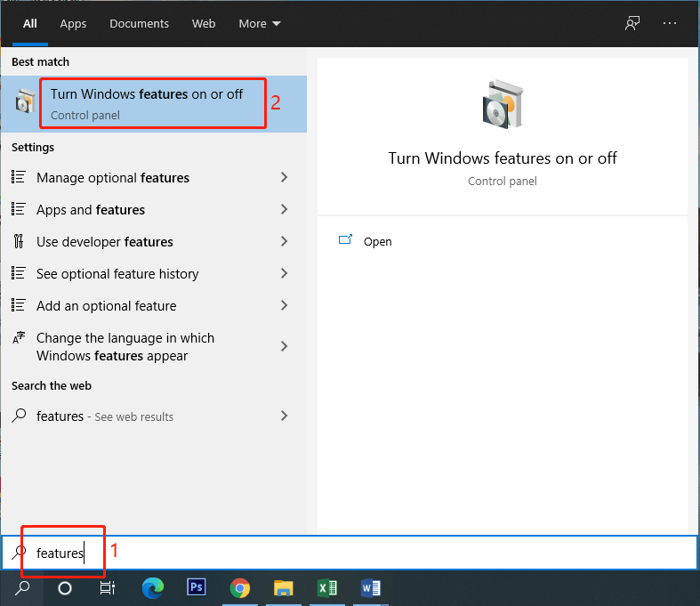Screen dimensions: 700x606
Task: Launch Photoshop from the taskbar
Action: click(x=197, y=586)
